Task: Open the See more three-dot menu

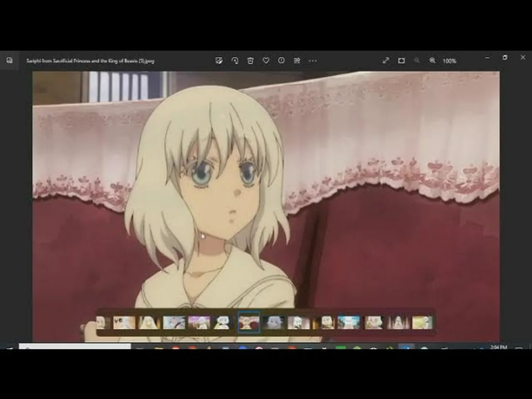Action: 313,61
